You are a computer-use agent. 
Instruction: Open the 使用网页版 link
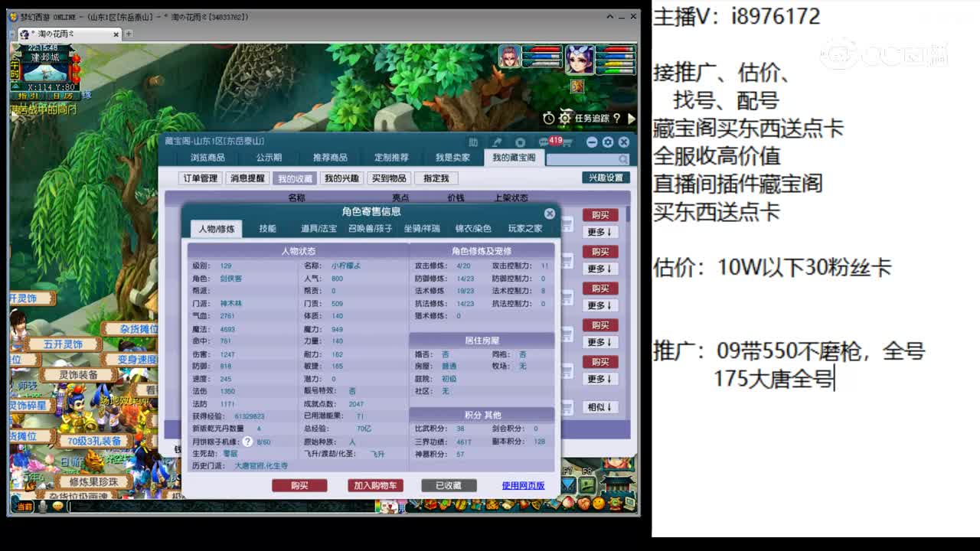point(523,485)
